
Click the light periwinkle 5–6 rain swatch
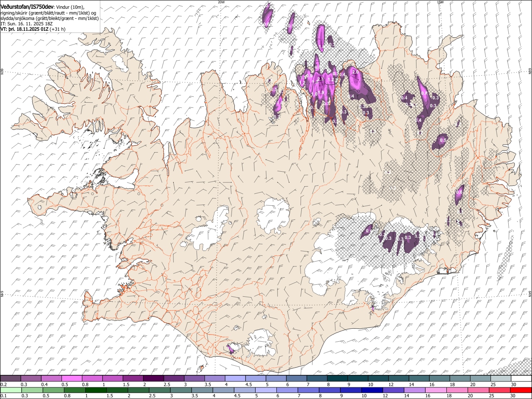[x=266, y=390]
